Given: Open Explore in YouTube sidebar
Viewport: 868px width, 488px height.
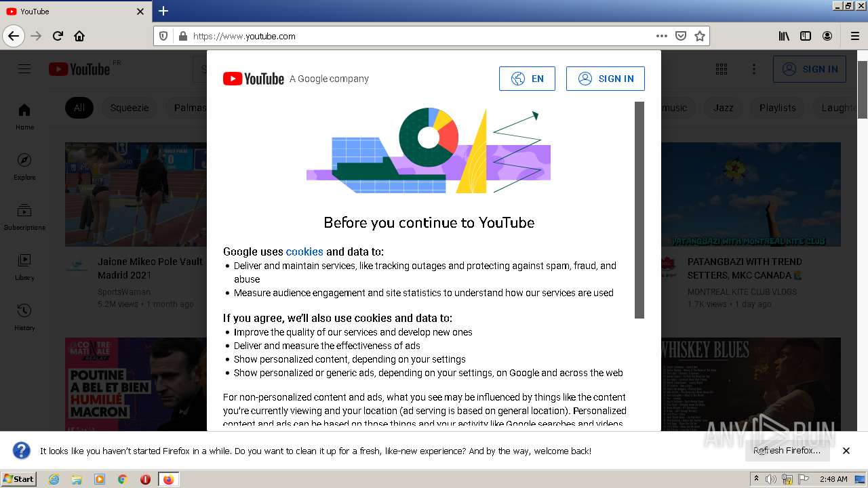Looking at the screenshot, I should [x=24, y=167].
